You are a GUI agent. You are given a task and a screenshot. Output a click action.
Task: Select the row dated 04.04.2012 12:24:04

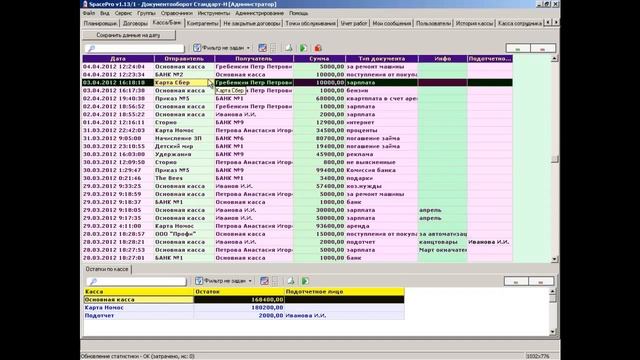(298, 67)
